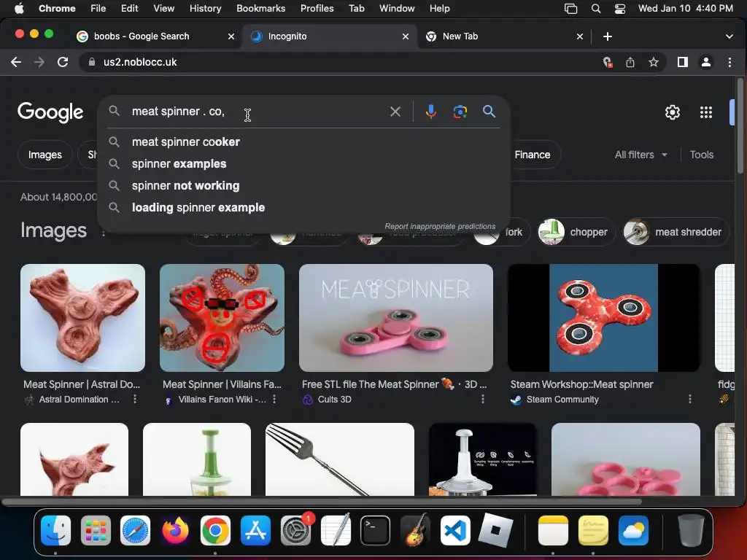Open the Window menu

[x=397, y=9]
